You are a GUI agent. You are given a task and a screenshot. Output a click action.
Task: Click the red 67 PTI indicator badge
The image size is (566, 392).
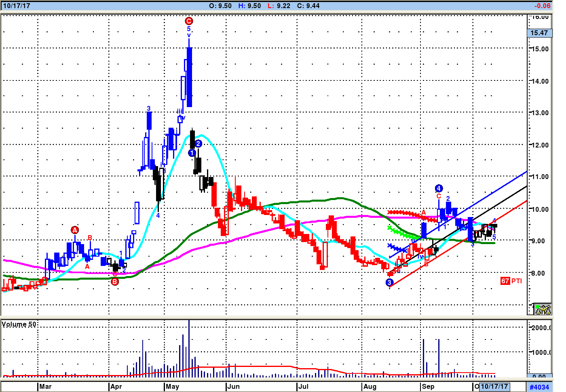[505, 281]
